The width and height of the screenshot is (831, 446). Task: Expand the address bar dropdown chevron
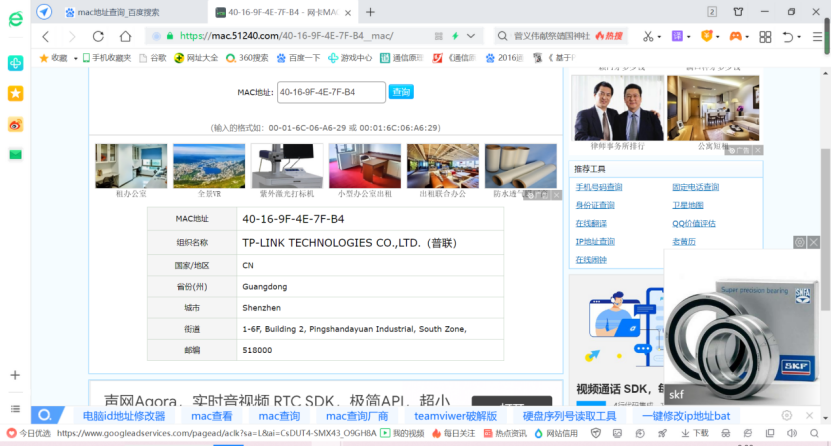tap(471, 36)
